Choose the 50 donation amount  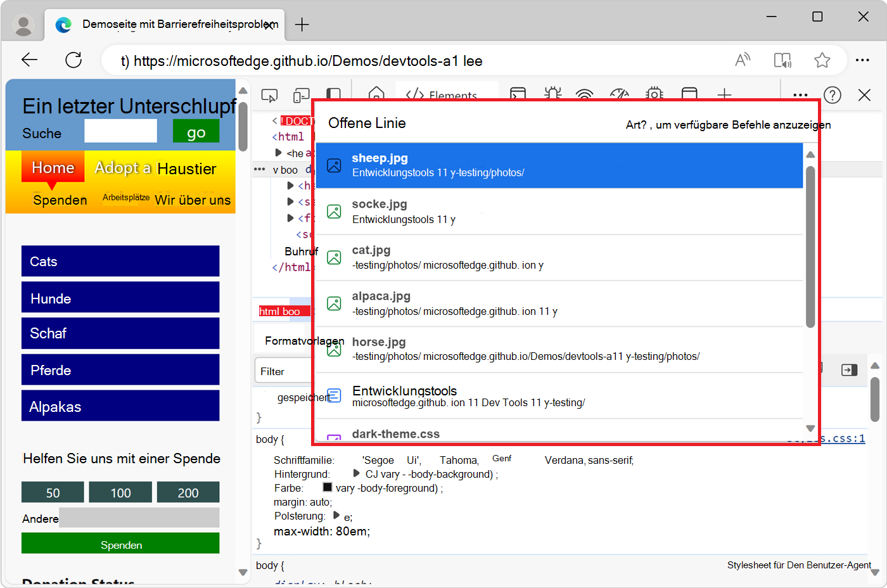(x=53, y=492)
